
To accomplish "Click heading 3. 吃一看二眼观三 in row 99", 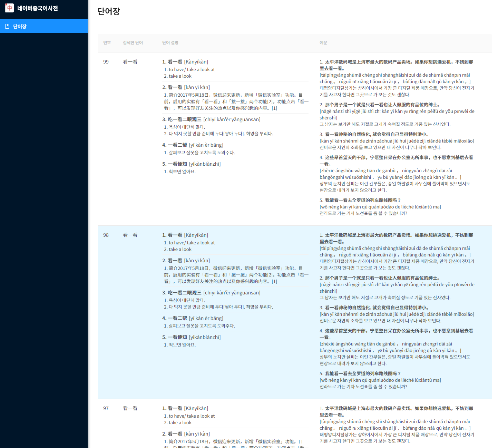I will (x=211, y=119).
